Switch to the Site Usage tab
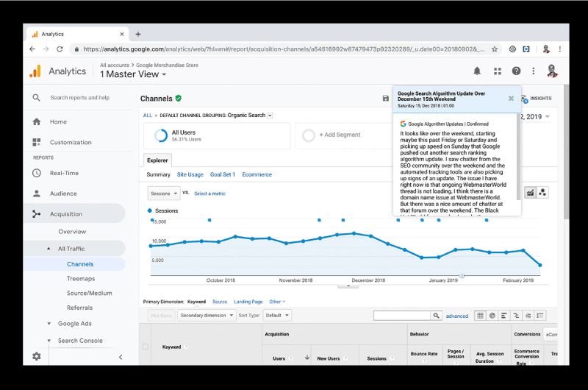The image size is (588, 390). 190,174
